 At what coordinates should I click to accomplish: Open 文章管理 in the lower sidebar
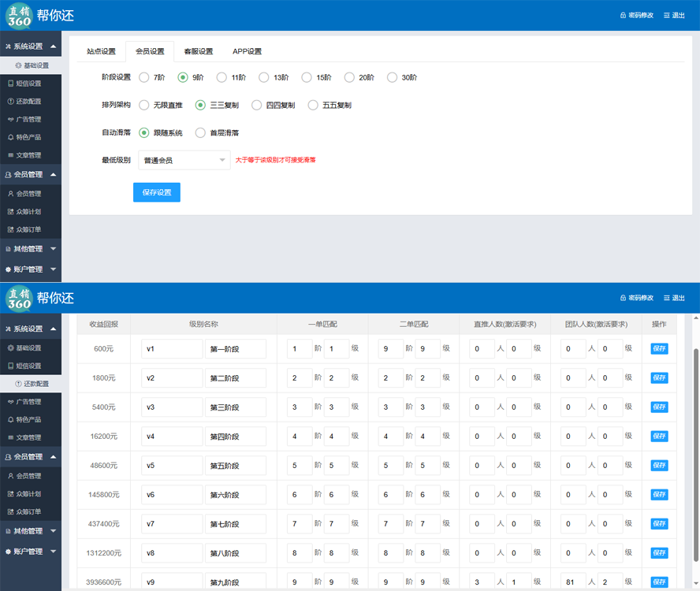pos(28,437)
